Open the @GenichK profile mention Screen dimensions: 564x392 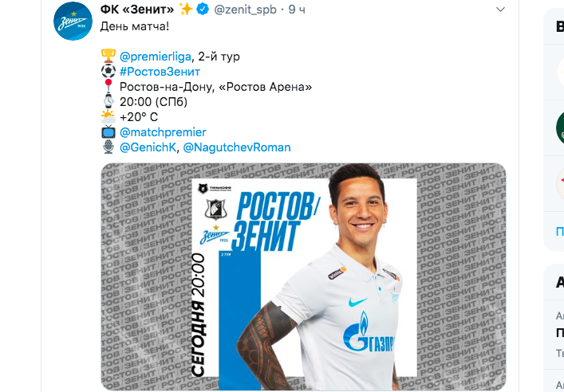click(x=148, y=147)
